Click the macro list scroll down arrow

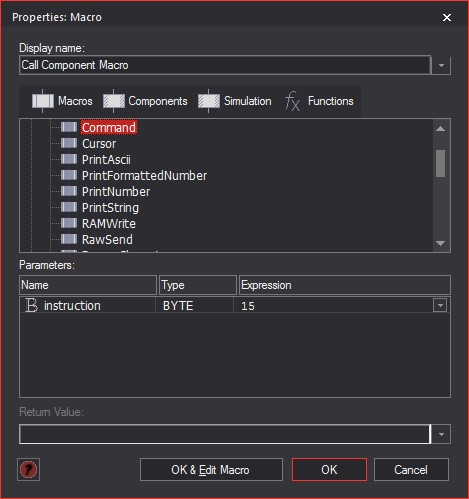point(441,243)
